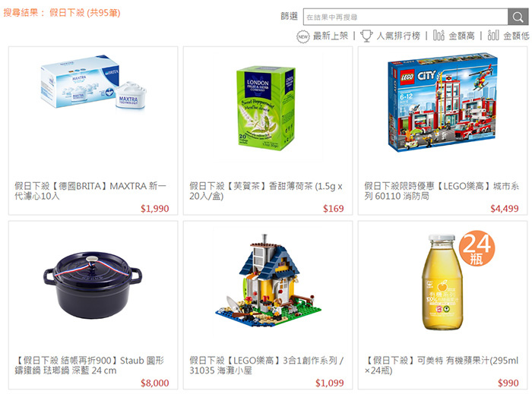This screenshot has height=394, width=532.
Task: Sort by 金額低 price ascending
Action: pos(516,36)
